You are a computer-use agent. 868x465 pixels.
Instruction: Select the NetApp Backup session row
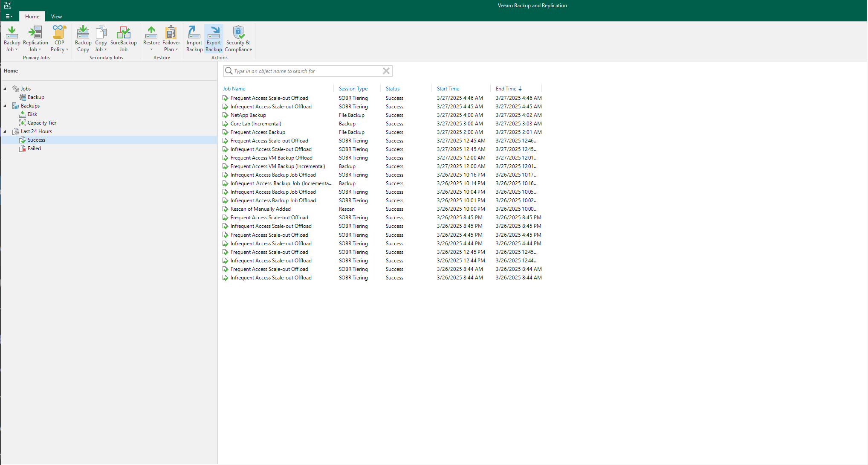point(382,115)
